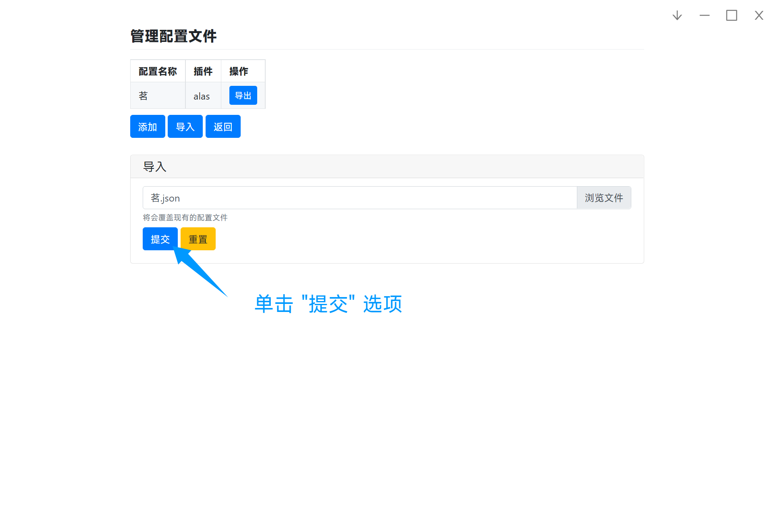Viewport: 774px width, 532px height.
Task: Click the 导入 section header
Action: pos(155,166)
